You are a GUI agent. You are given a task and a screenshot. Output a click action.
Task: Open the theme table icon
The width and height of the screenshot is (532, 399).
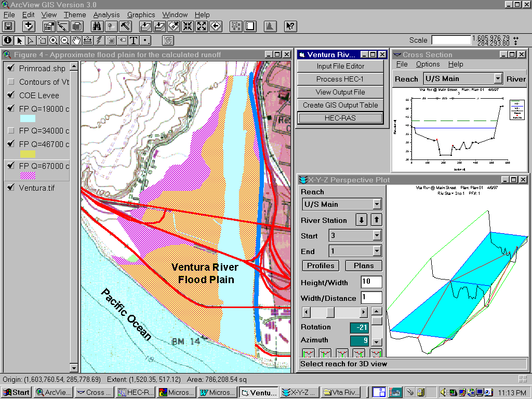click(x=77, y=26)
